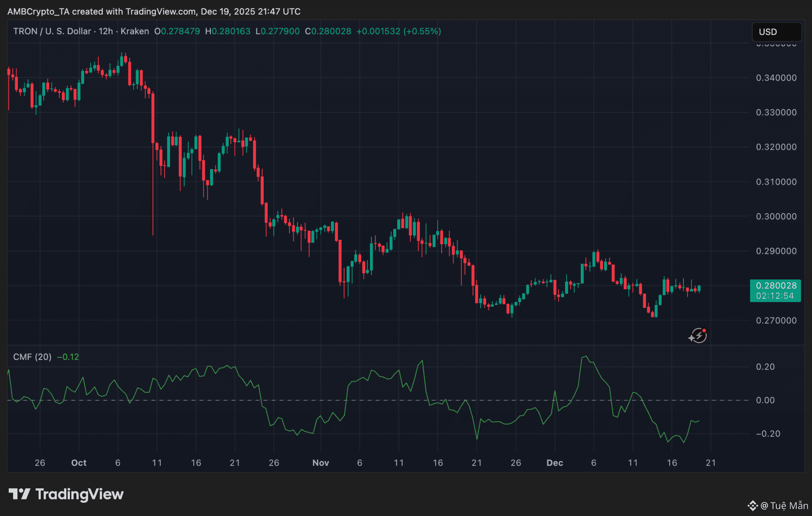Image resolution: width=812 pixels, height=516 pixels.
Task: Click the +0.001532 (+0.55%) change value
Action: pyautogui.click(x=398, y=31)
